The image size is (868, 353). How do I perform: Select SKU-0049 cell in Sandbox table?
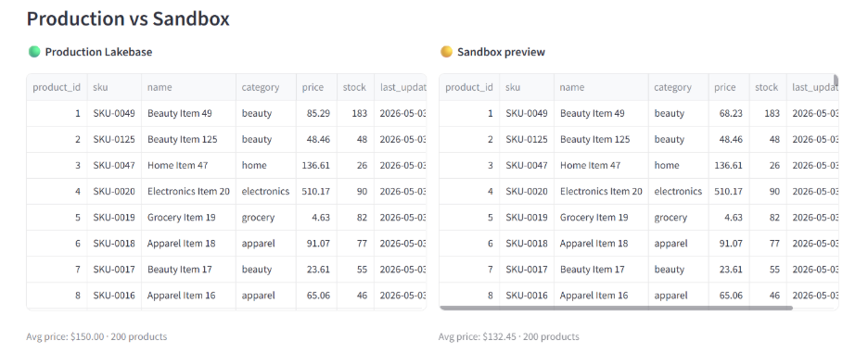point(527,113)
